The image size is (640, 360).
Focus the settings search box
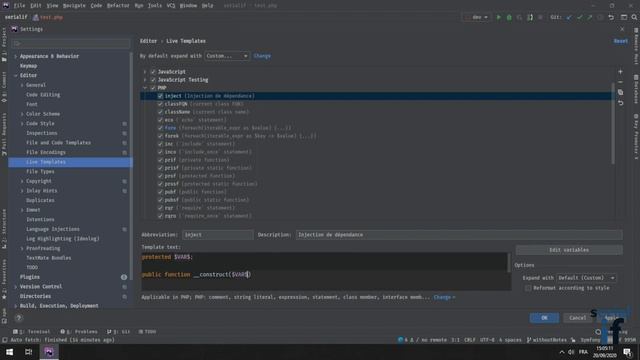[x=71, y=43]
